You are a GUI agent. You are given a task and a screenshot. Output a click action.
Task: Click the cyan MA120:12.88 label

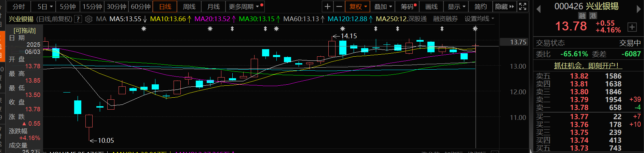click(350, 19)
